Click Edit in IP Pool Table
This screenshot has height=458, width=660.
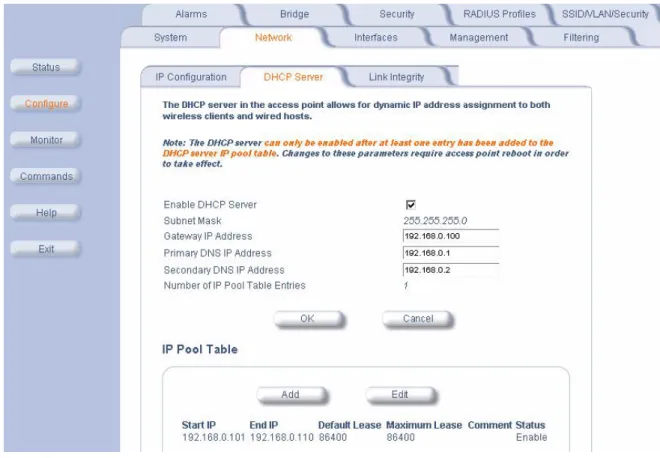(400, 395)
